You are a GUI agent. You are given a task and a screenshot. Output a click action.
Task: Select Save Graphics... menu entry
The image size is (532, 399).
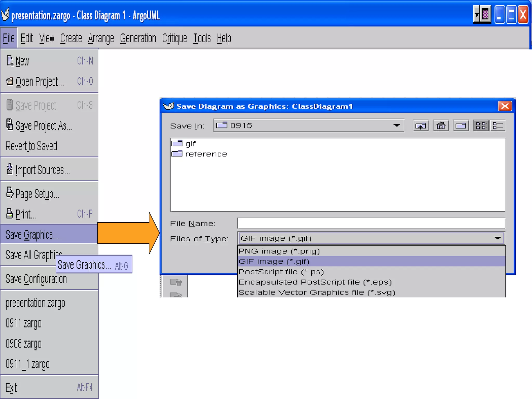[32, 235]
